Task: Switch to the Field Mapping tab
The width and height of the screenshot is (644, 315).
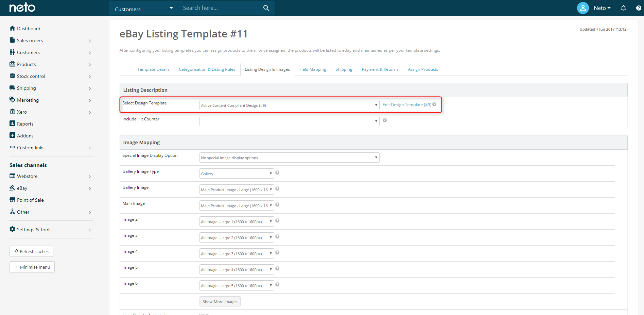Action: pyautogui.click(x=313, y=69)
